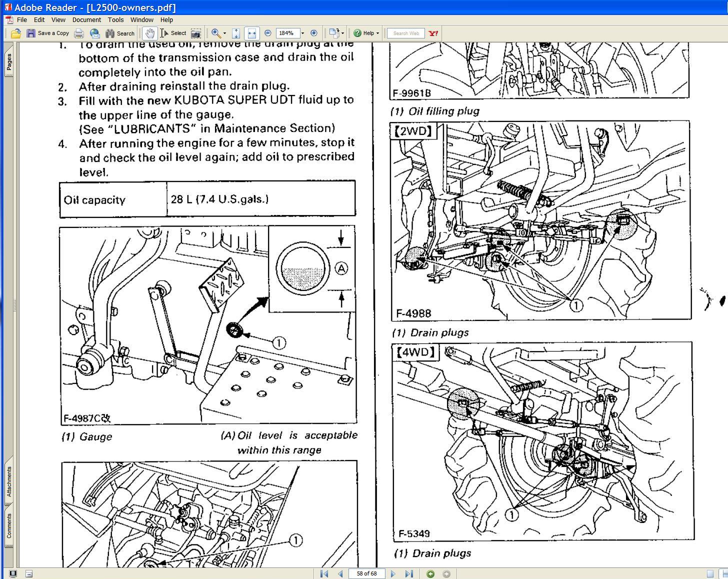Click the Yahoo search icon
The width and height of the screenshot is (728, 579).
click(433, 33)
